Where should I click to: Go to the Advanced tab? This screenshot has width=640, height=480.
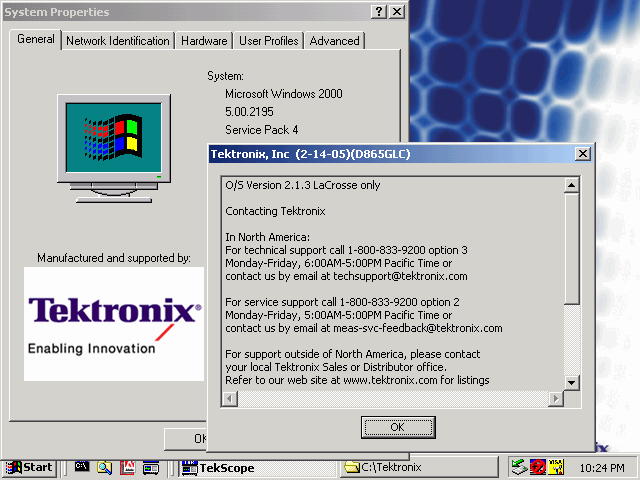coord(334,41)
